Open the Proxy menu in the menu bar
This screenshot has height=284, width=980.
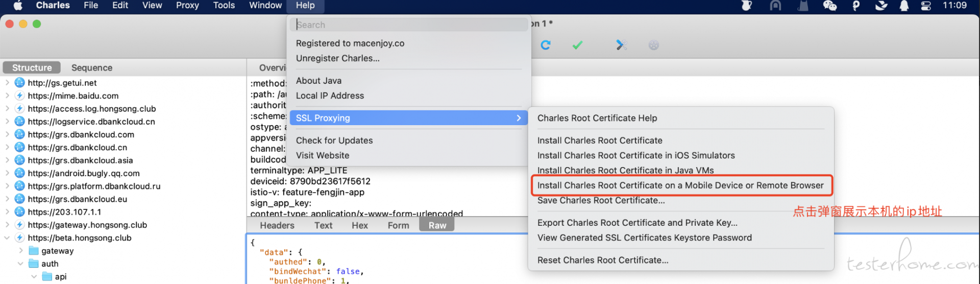(x=187, y=6)
